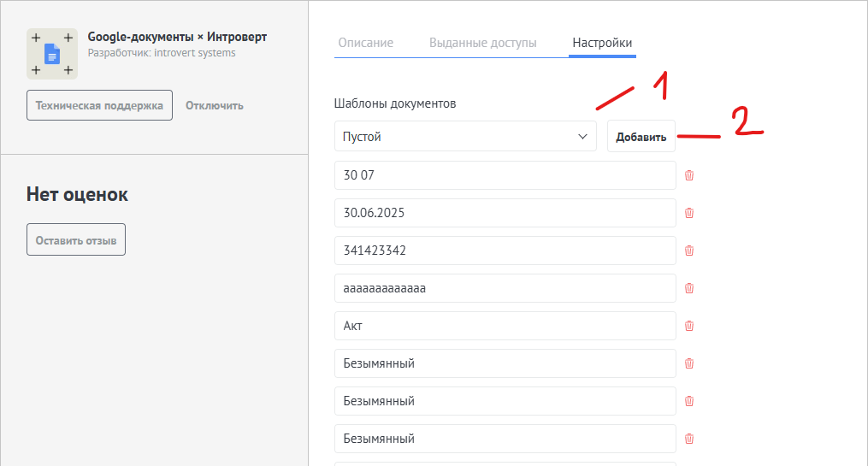Expand the dropdown chevron arrow
This screenshot has width=868, height=466.
(582, 136)
